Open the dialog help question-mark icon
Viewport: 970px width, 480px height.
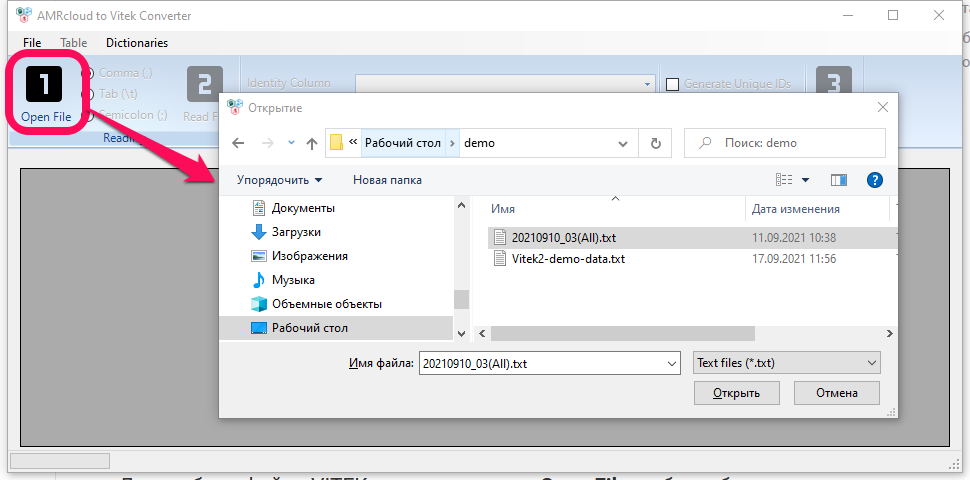(x=875, y=180)
